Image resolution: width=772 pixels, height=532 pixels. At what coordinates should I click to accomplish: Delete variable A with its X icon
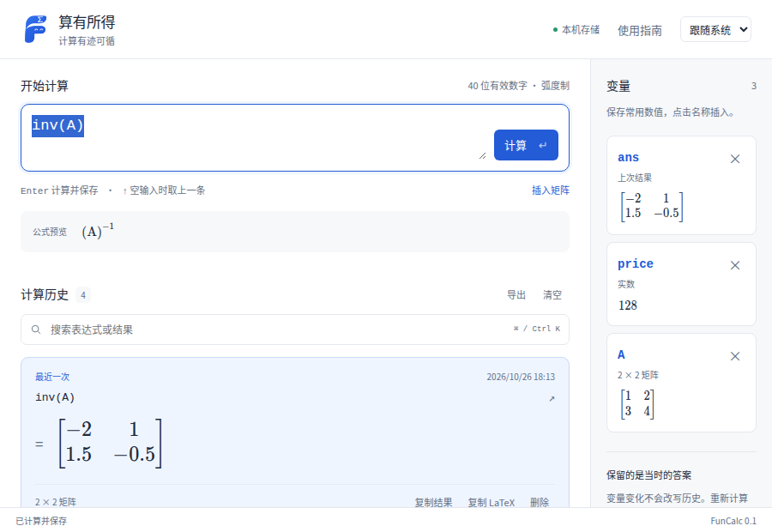pos(734,356)
